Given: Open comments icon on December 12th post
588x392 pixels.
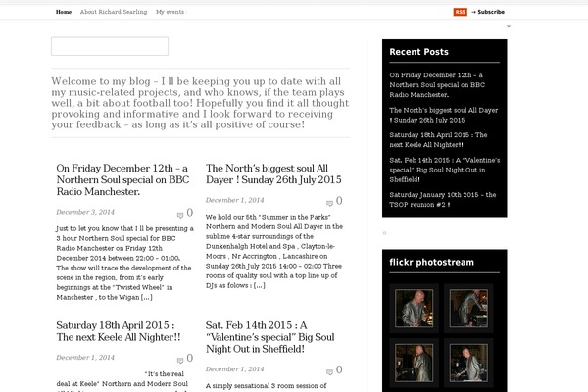Looking at the screenshot, I should pyautogui.click(x=180, y=215).
